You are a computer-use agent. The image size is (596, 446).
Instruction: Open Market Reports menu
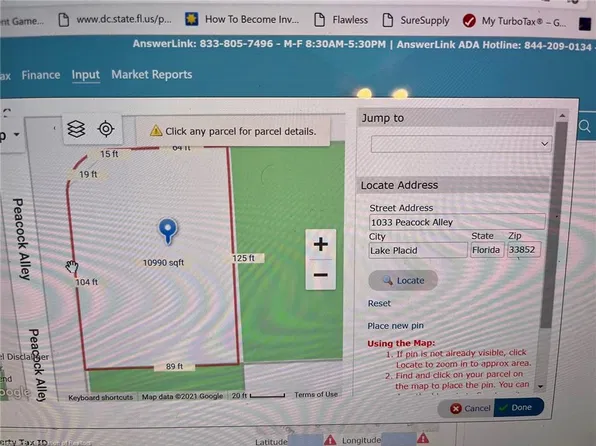click(x=152, y=75)
